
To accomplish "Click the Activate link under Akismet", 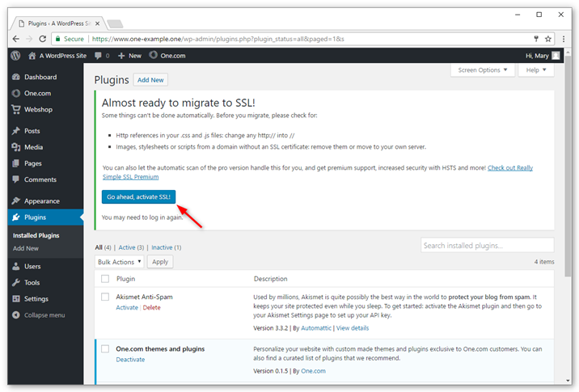I will tap(127, 307).
